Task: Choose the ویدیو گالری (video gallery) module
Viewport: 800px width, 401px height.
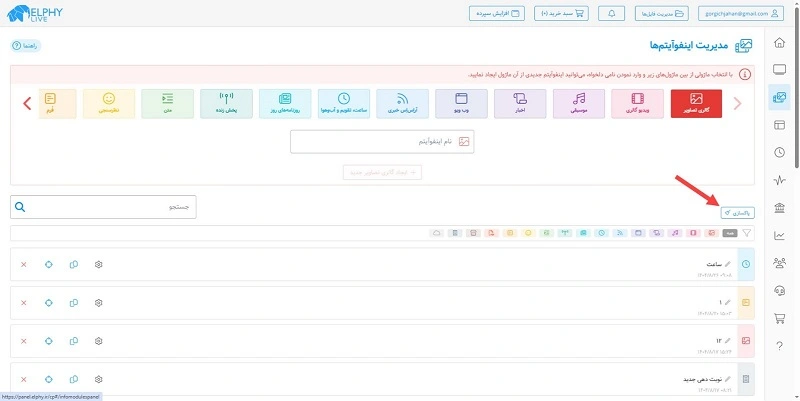Action: click(x=637, y=103)
